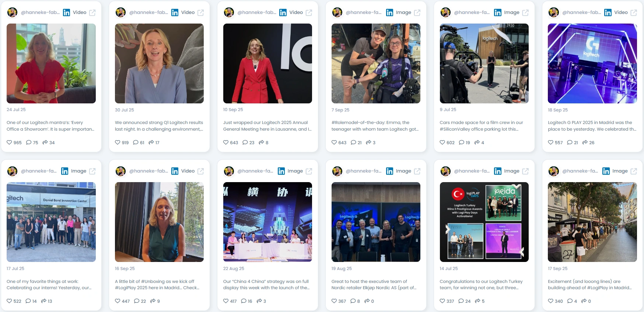The image size is (644, 312).
Task: Open the Elkjøp Nordic executive team image
Action: tap(376, 222)
